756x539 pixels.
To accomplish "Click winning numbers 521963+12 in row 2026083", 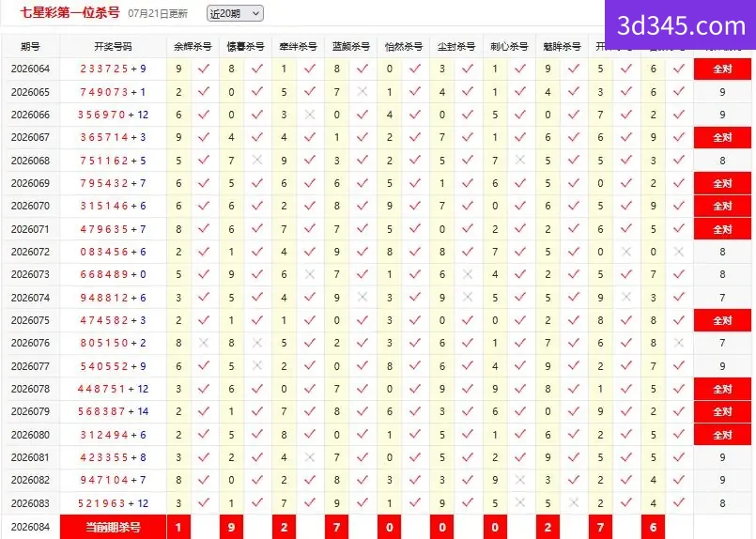I will (114, 503).
